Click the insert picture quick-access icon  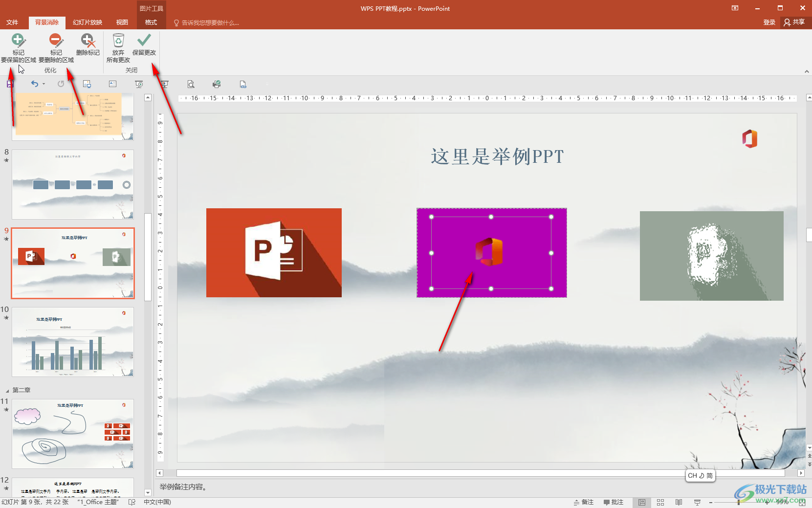coord(87,84)
